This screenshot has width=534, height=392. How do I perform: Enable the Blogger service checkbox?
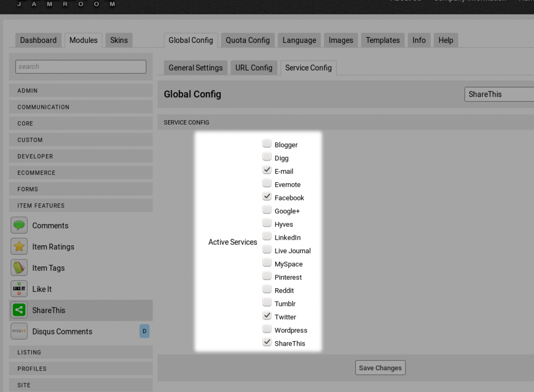point(267,143)
